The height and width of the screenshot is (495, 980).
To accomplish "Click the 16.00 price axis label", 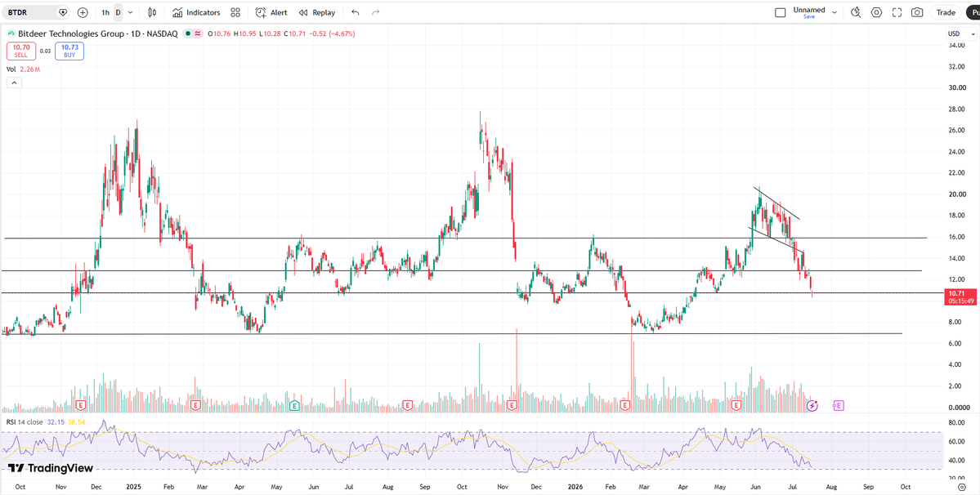I will pos(957,237).
